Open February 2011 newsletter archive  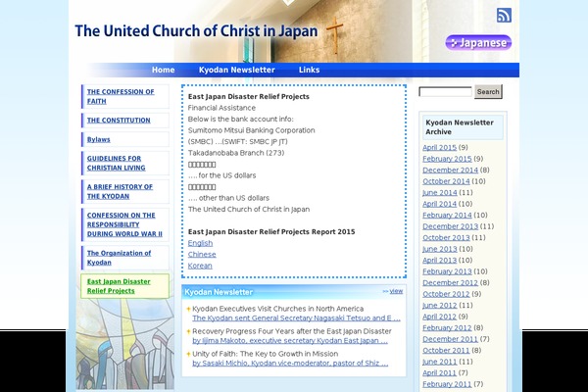(x=447, y=384)
